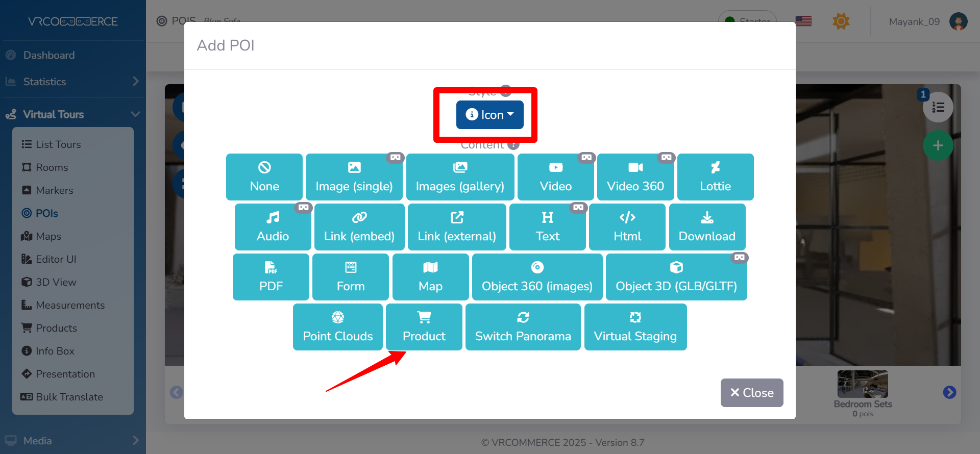980x454 pixels.
Task: Close the Add POI dialog
Action: 751,393
